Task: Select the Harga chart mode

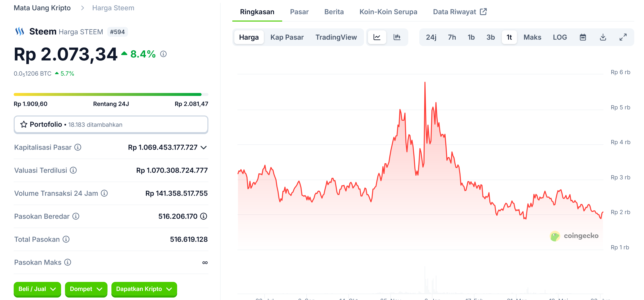Action: tap(249, 37)
